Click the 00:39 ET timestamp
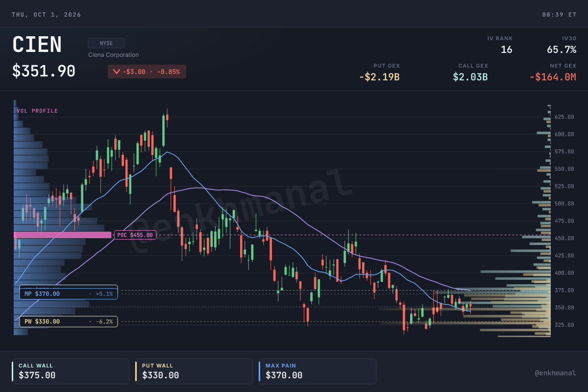588x392 pixels. coord(559,15)
